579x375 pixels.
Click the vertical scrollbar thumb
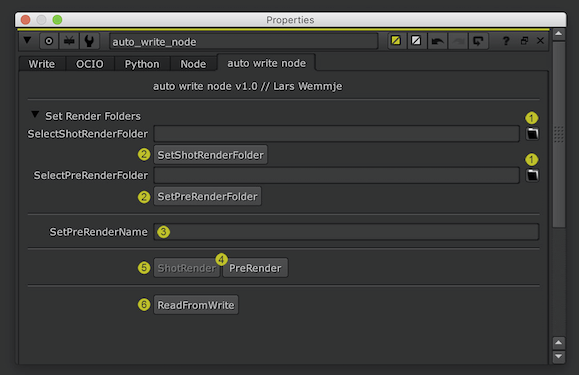[559, 135]
